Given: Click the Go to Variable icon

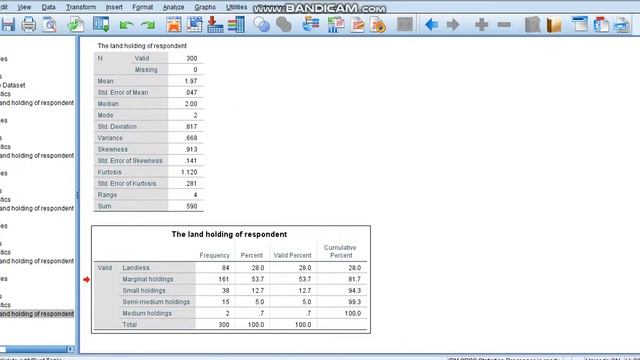Looking at the screenshot, I should point(215,24).
